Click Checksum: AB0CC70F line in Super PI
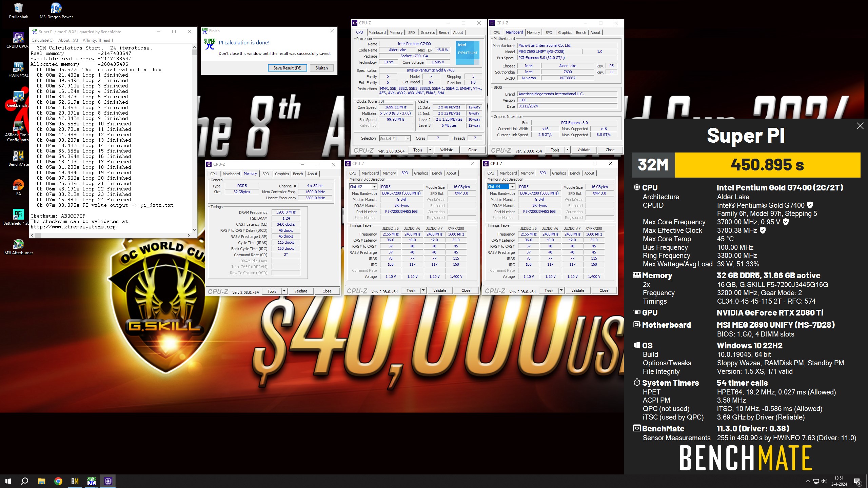 coord(58,216)
